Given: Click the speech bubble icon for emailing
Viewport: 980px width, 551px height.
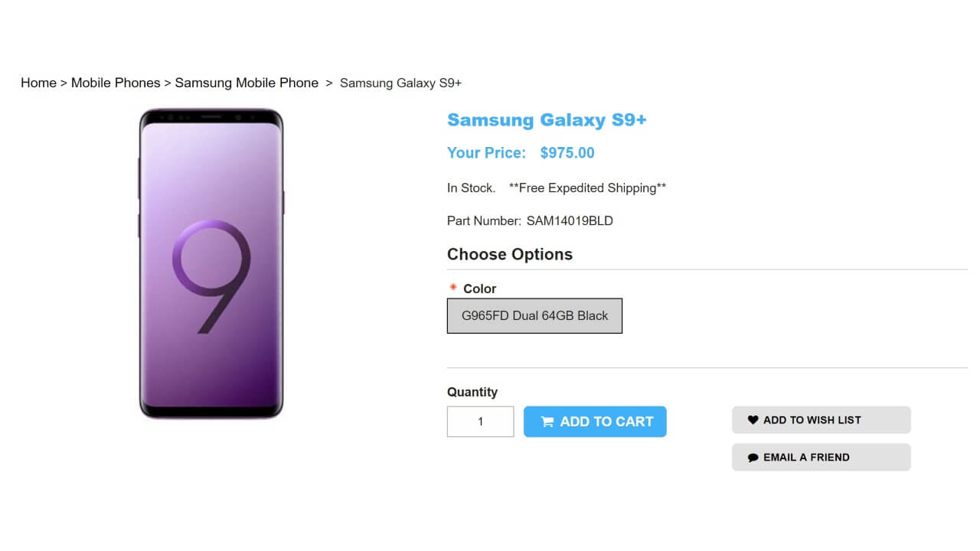Looking at the screenshot, I should tap(753, 458).
